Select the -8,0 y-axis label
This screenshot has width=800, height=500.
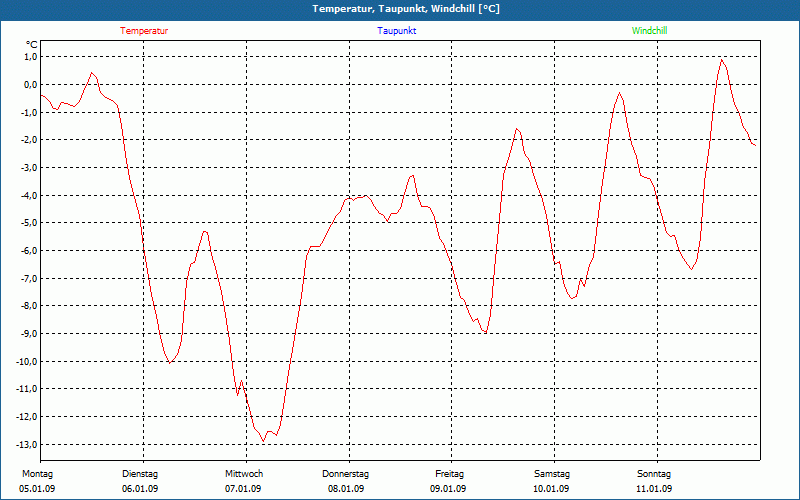click(x=29, y=306)
